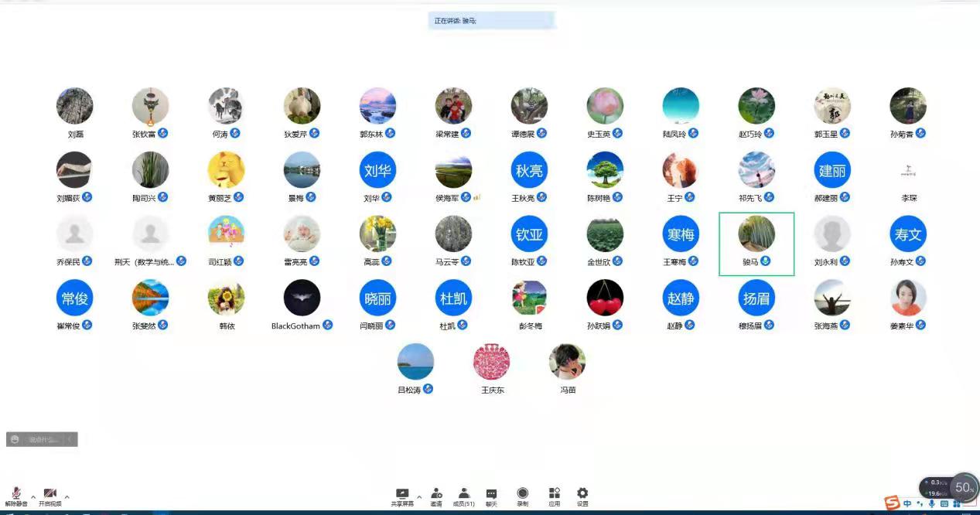Viewport: 980px width, 515px height.
Task: Toggle the 中 Chinese/English input mode
Action: pyautogui.click(x=907, y=504)
